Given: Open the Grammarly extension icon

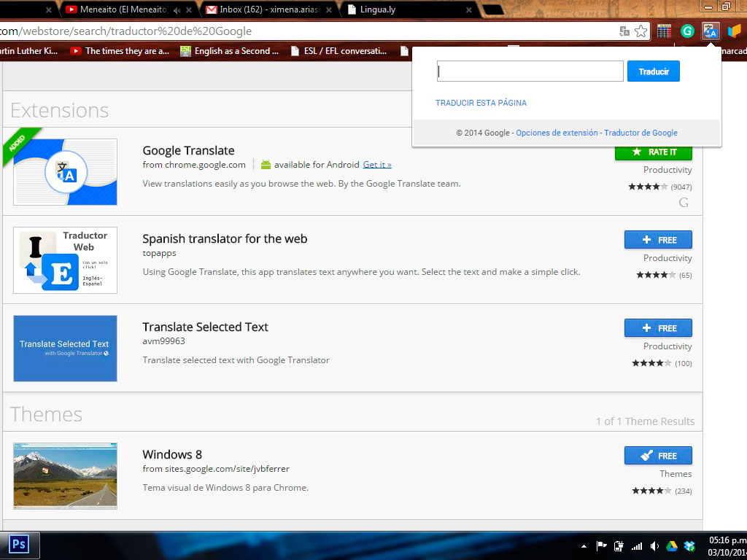Looking at the screenshot, I should pos(687,31).
